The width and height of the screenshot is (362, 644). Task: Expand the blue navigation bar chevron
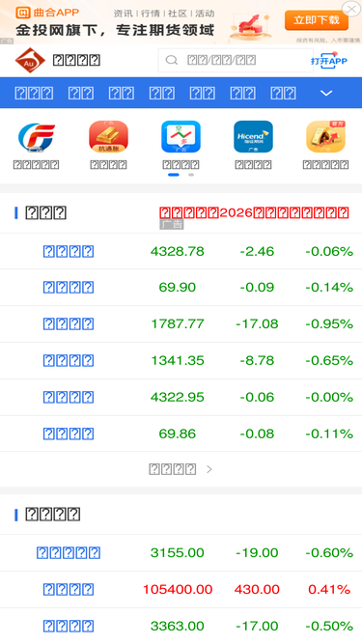326,94
